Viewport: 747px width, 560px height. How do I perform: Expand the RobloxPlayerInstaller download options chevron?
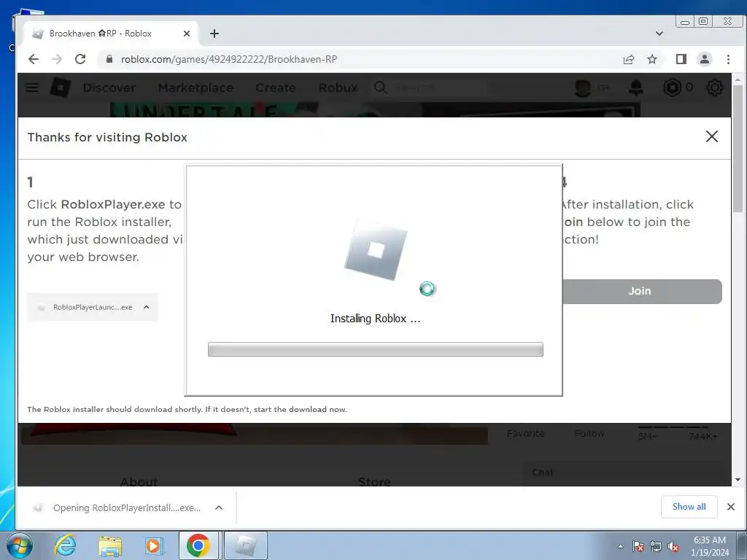click(219, 507)
